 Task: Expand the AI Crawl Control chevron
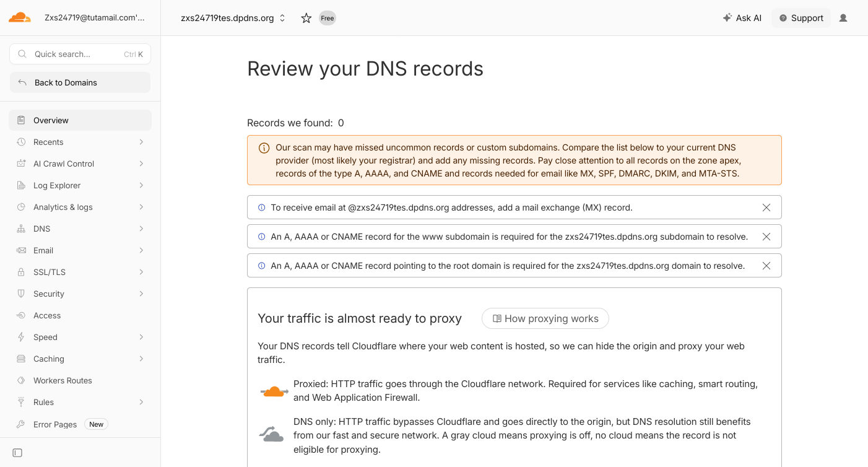point(142,164)
